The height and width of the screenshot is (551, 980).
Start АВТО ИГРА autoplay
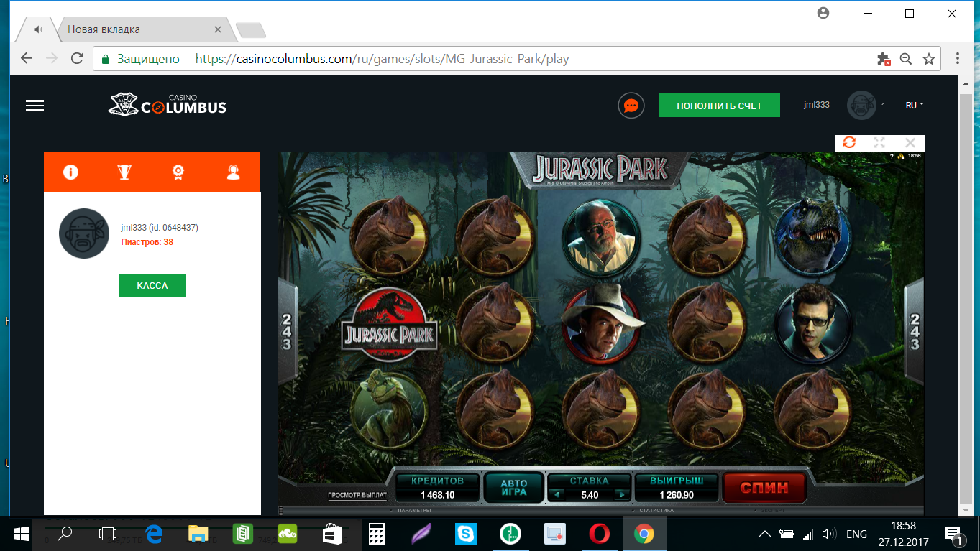click(514, 488)
